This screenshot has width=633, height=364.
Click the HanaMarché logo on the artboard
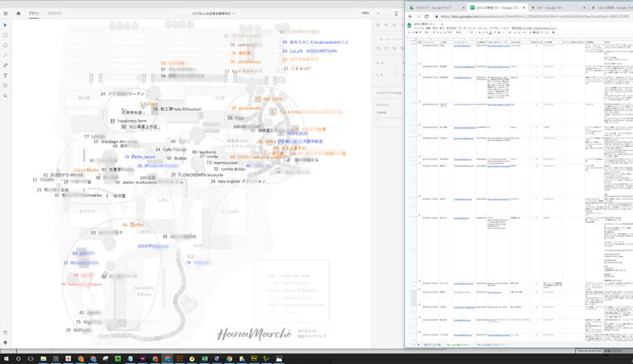tap(254, 334)
